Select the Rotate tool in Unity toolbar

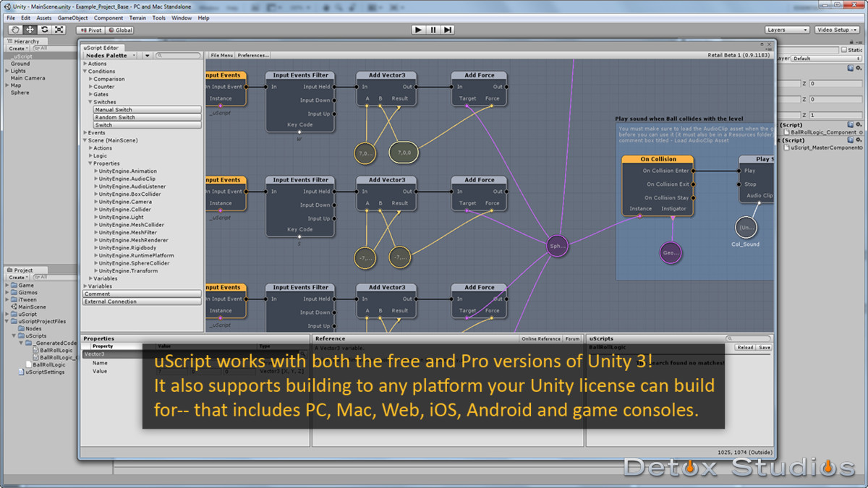45,30
